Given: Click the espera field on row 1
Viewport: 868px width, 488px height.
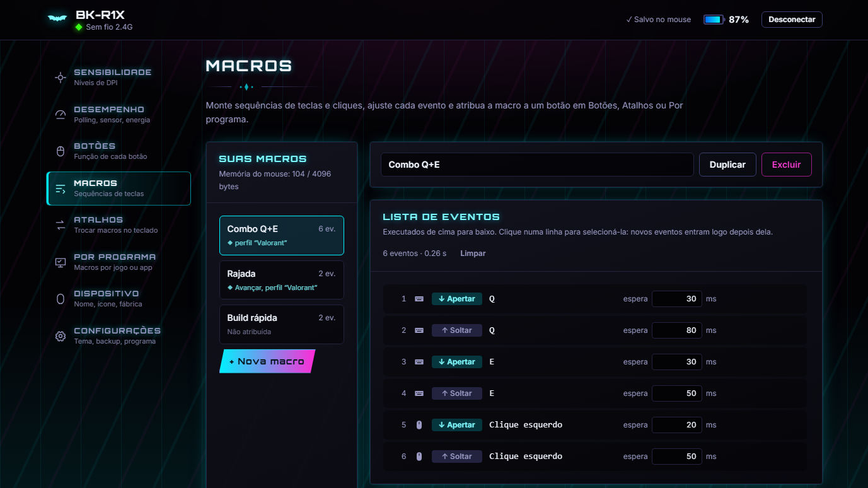Looking at the screenshot, I should tap(677, 299).
